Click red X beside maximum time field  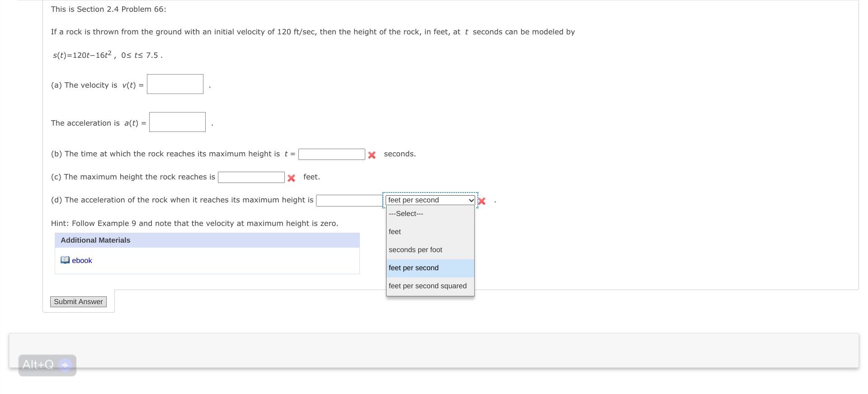(372, 155)
